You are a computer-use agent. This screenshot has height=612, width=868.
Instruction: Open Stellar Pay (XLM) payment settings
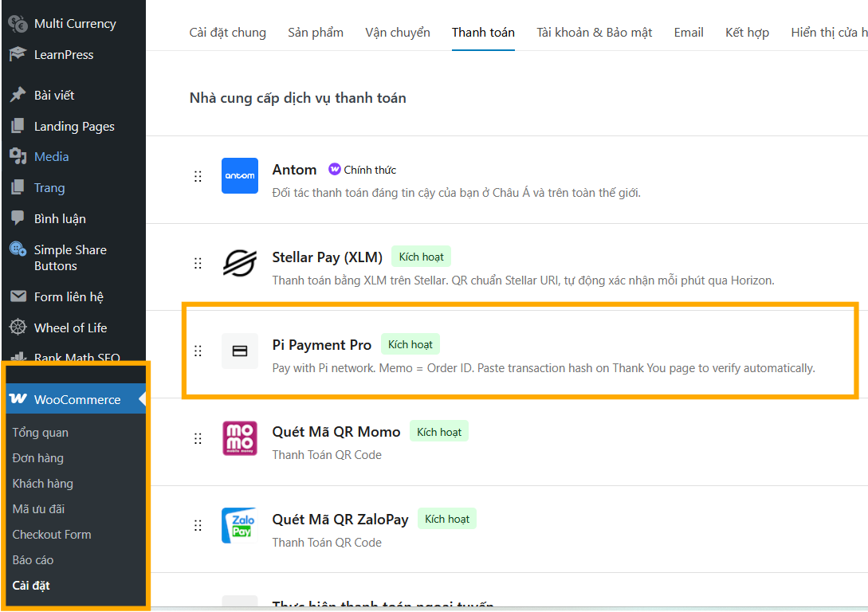tap(327, 257)
